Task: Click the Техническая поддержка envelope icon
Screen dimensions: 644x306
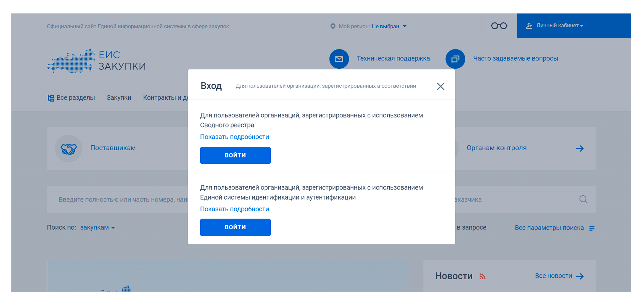Action: (x=339, y=59)
